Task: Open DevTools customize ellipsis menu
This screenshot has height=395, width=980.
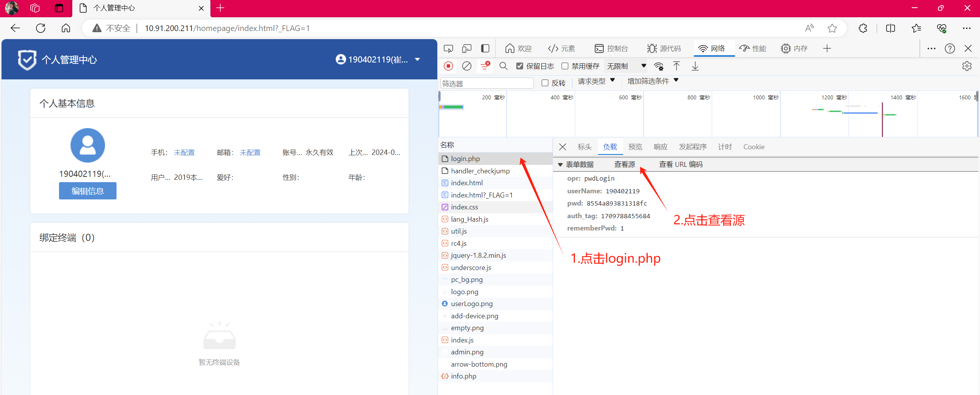Action: click(931, 48)
